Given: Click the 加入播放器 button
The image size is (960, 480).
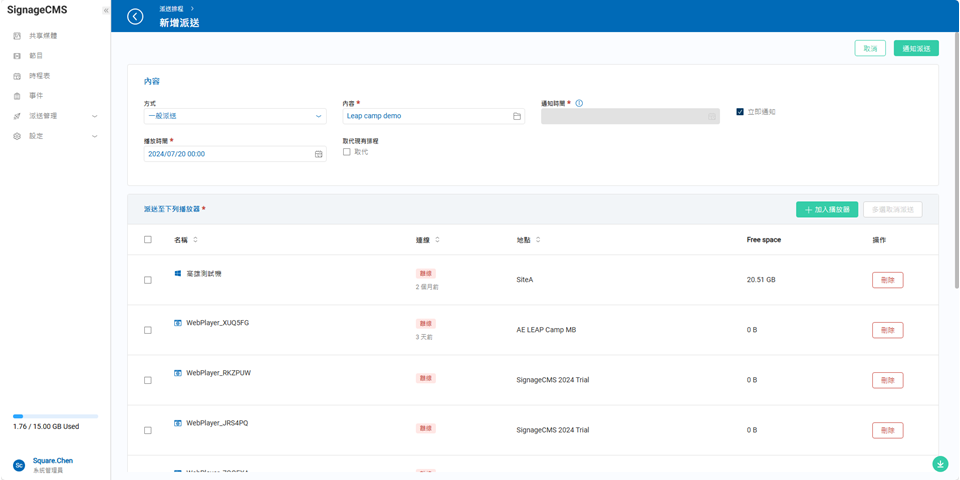Looking at the screenshot, I should 826,210.
